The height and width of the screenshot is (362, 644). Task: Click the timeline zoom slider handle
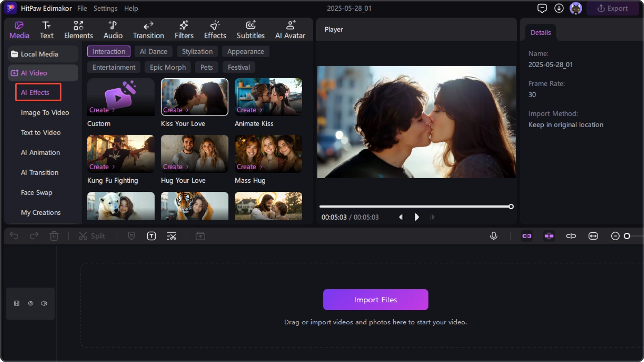point(627,236)
